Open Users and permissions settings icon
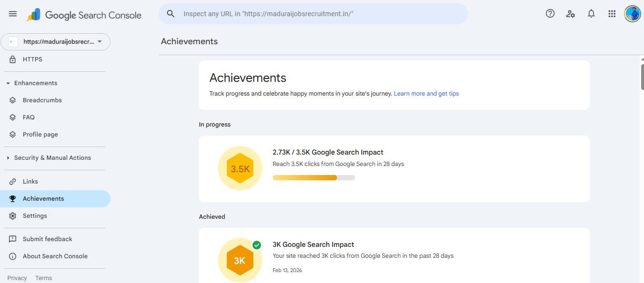The width and height of the screenshot is (644, 283). (570, 14)
